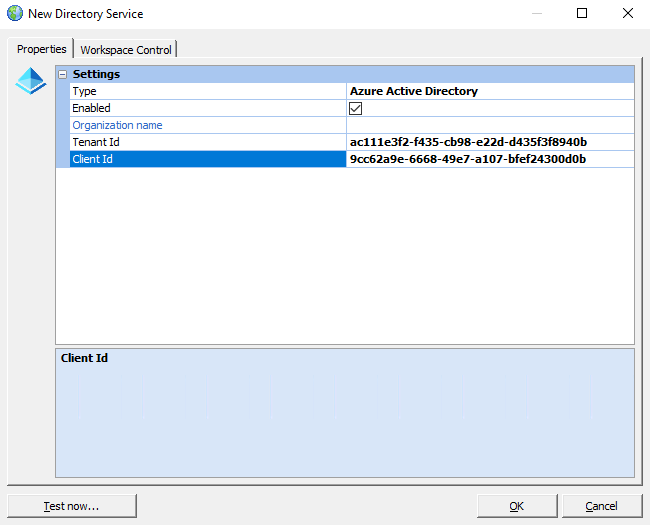Viewport: 650px width, 525px height.
Task: Cancel the New Directory Service dialog
Action: tap(601, 506)
